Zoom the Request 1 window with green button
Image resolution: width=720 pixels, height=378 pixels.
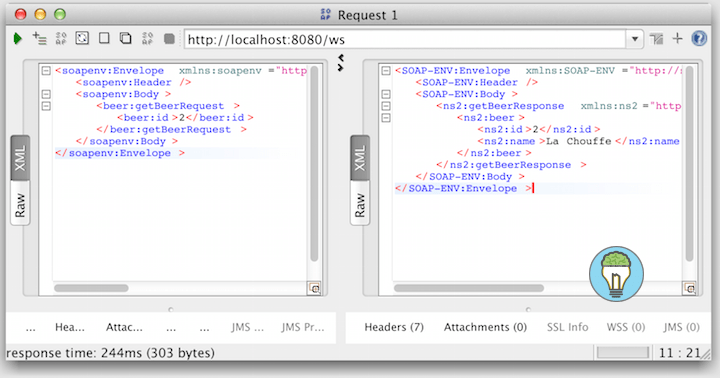pos(60,15)
